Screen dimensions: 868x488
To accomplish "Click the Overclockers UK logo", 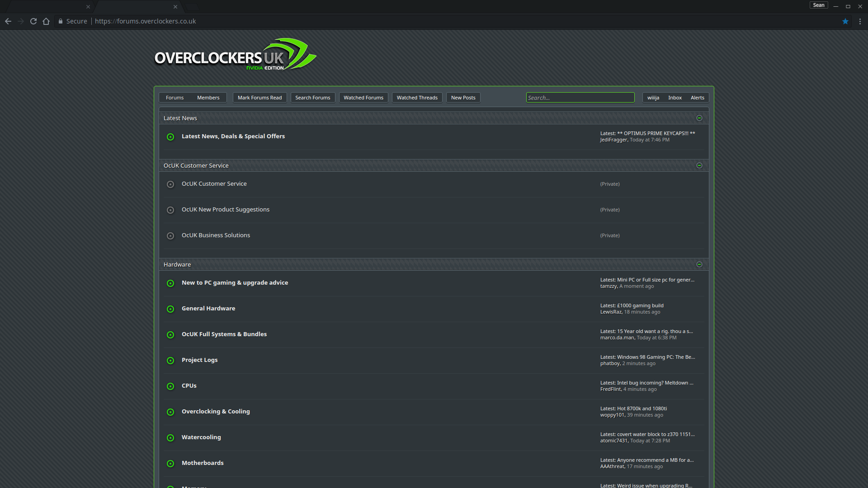I will click(235, 55).
